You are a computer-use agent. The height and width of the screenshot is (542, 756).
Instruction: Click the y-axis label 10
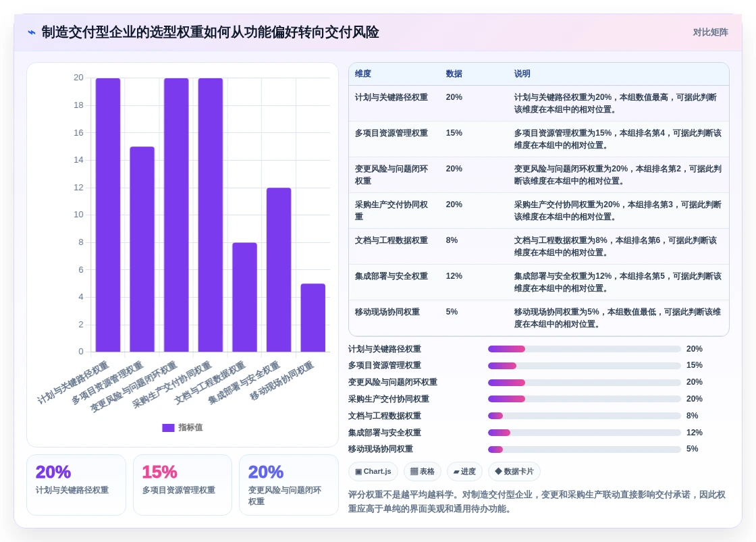[78, 215]
